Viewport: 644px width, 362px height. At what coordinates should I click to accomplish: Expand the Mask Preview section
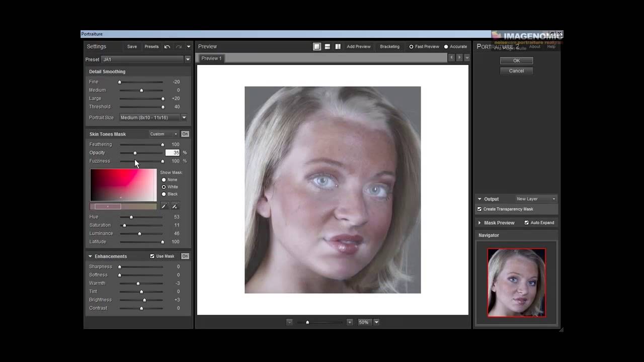(x=479, y=223)
